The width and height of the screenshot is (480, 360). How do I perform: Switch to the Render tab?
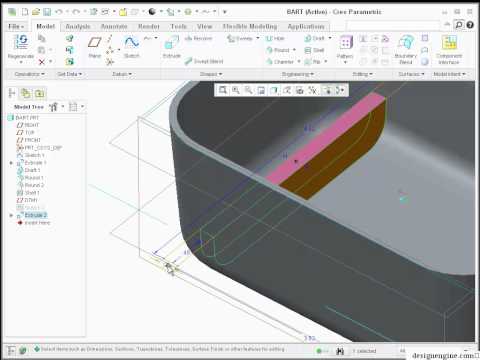[149, 26]
